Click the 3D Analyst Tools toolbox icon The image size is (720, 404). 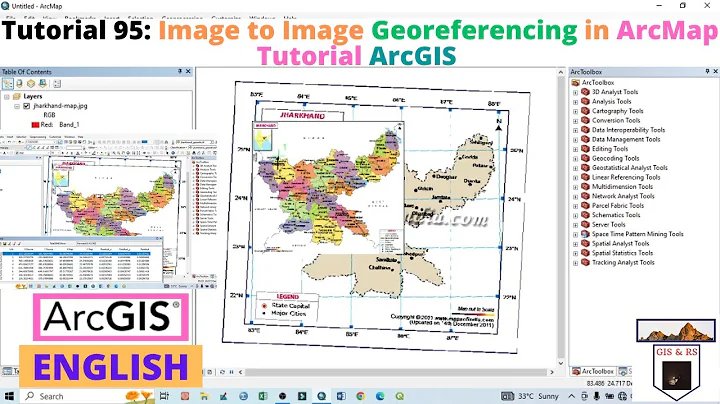tap(585, 92)
